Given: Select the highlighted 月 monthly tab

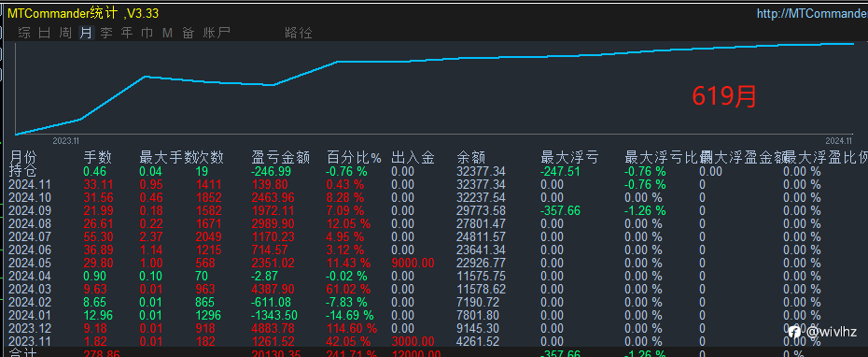Looking at the screenshot, I should 86,33.
